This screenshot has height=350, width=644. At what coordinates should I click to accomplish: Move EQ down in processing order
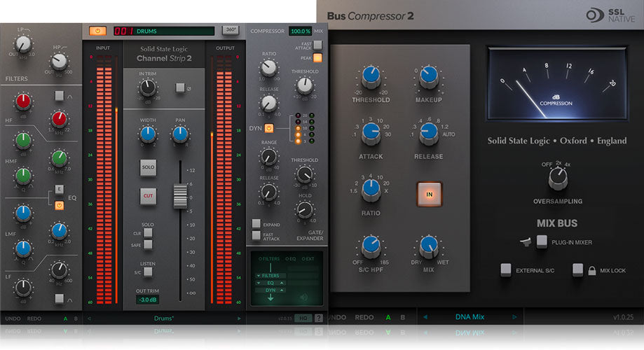point(259,283)
